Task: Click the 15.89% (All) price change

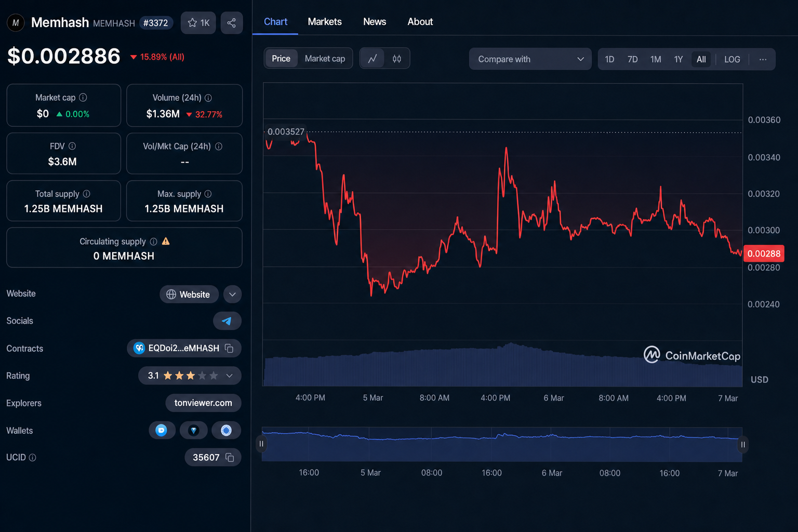Action: point(157,57)
